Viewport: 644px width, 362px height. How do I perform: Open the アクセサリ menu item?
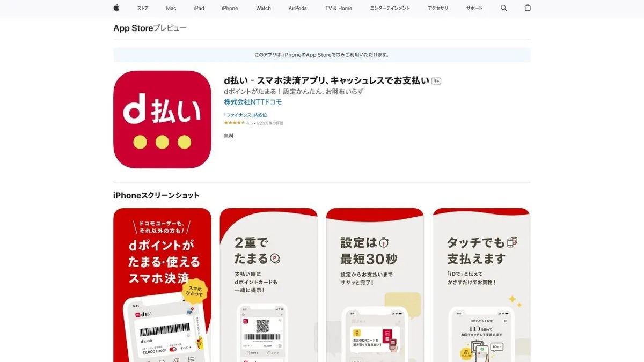[438, 8]
